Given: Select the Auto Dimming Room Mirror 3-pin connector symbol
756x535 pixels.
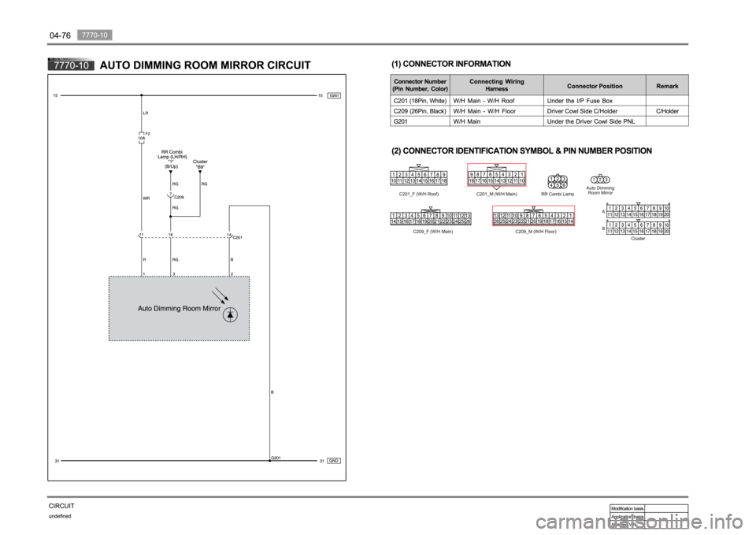Looking at the screenshot, I should click(600, 179).
